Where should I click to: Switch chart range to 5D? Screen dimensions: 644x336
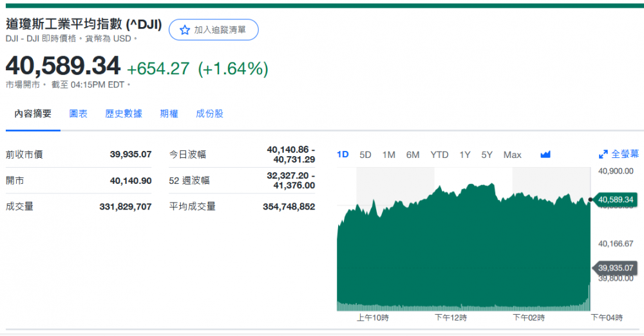[x=365, y=155]
